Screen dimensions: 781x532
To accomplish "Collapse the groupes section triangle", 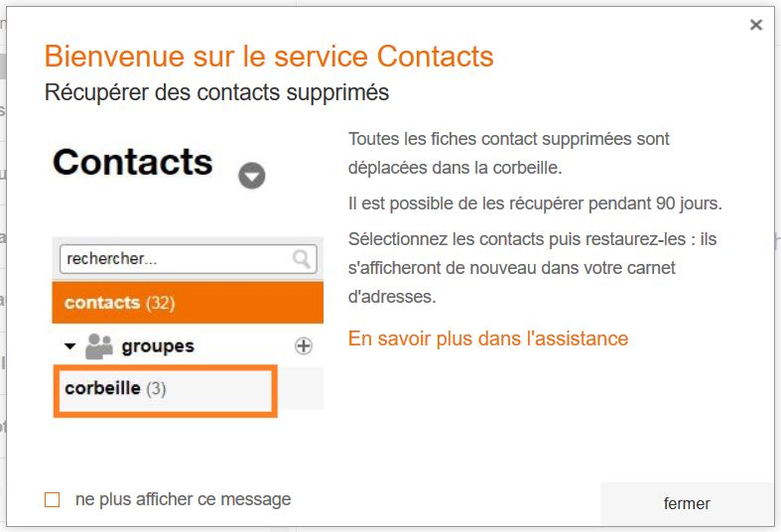I will click(69, 346).
